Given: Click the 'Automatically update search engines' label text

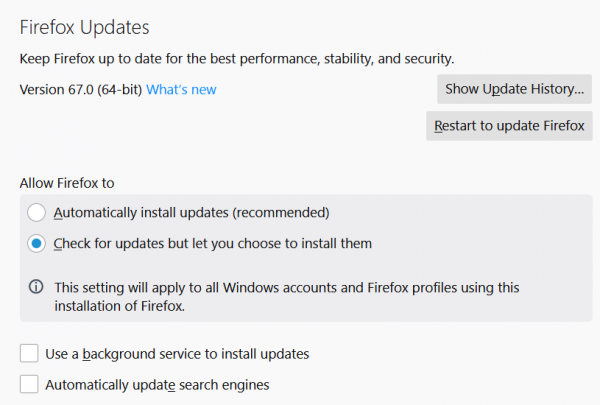Looking at the screenshot, I should 157,384.
